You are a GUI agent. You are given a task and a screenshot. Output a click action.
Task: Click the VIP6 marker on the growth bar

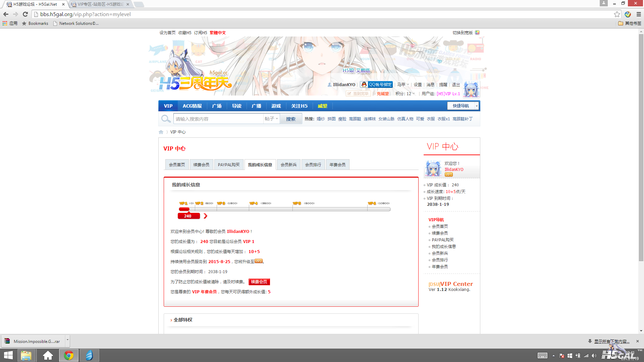pyautogui.click(x=372, y=203)
